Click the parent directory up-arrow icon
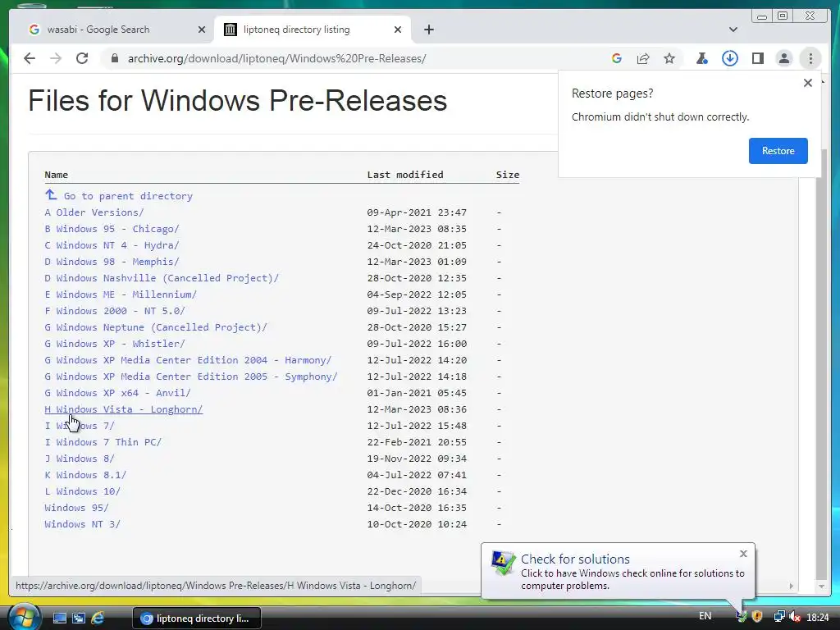The image size is (840, 630). pos(51,194)
